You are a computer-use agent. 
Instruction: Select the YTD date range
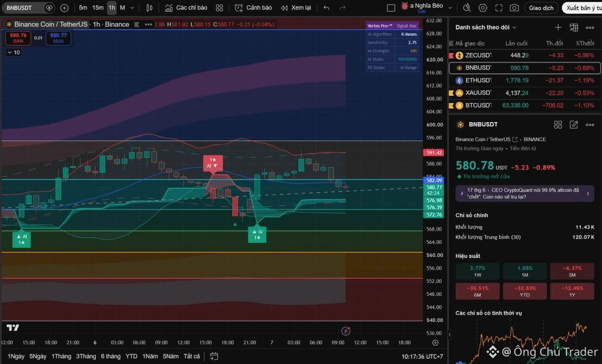pyautogui.click(x=132, y=356)
